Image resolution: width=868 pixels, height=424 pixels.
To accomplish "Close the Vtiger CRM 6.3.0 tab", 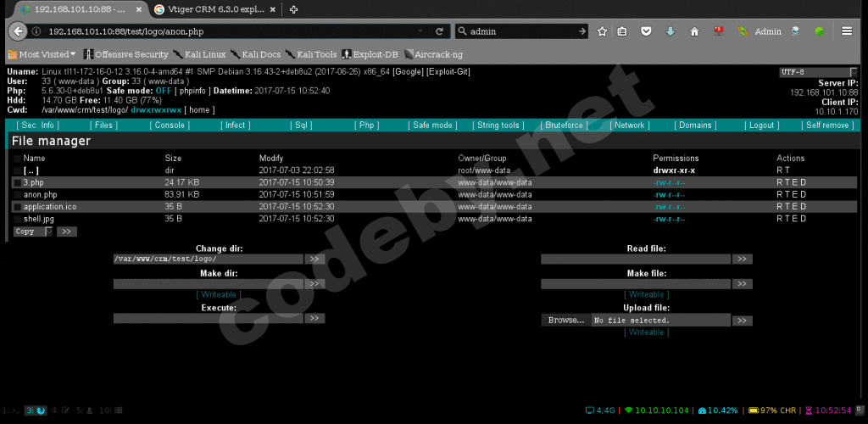I will tap(272, 9).
